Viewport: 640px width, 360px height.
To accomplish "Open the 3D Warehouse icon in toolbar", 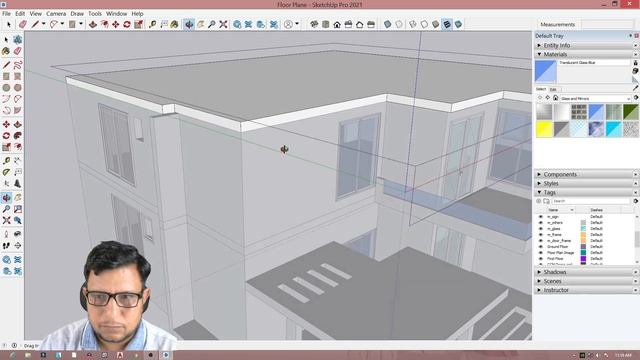I will click(x=237, y=24).
